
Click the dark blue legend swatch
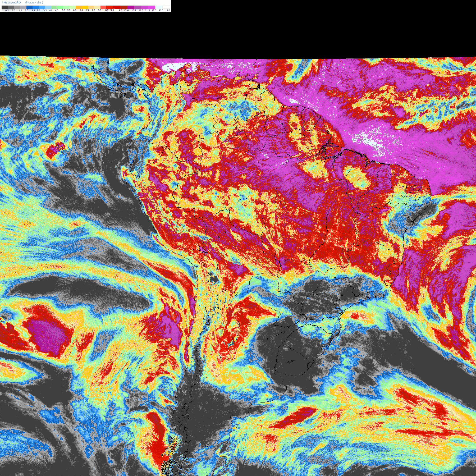tap(29, 7)
